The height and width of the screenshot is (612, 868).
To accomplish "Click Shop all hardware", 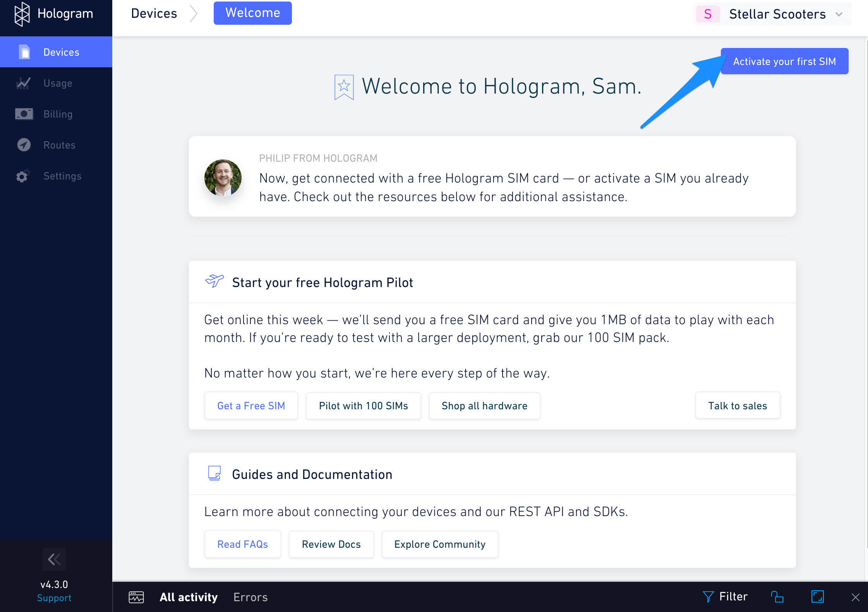I will pyautogui.click(x=484, y=405).
